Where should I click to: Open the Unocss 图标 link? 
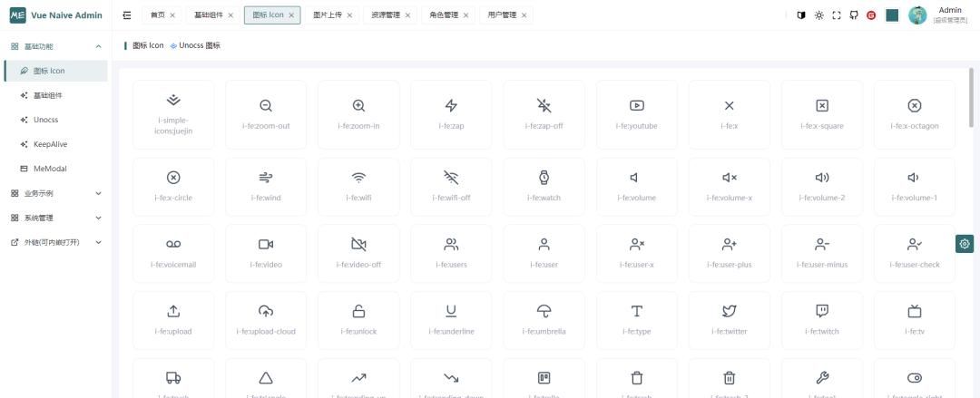pyautogui.click(x=195, y=45)
